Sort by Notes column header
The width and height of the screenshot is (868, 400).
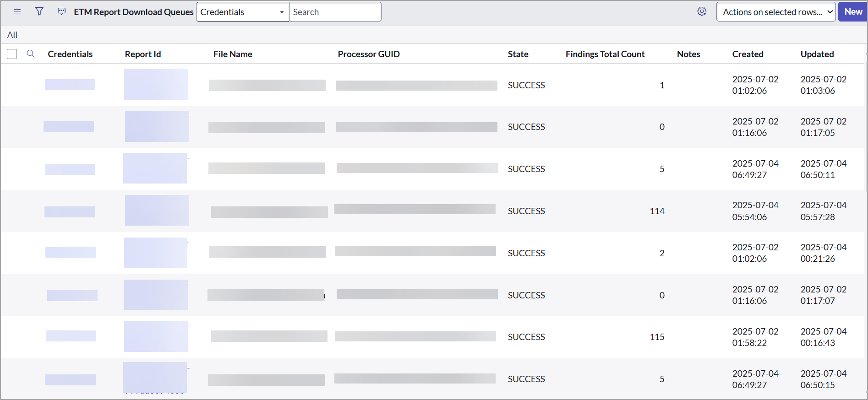click(x=688, y=54)
